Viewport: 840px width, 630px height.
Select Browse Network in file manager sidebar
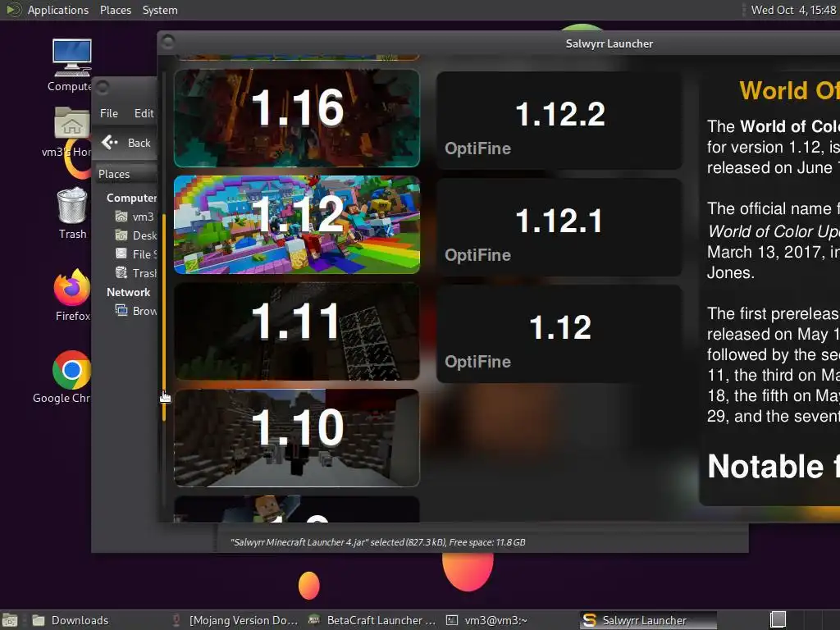136,311
